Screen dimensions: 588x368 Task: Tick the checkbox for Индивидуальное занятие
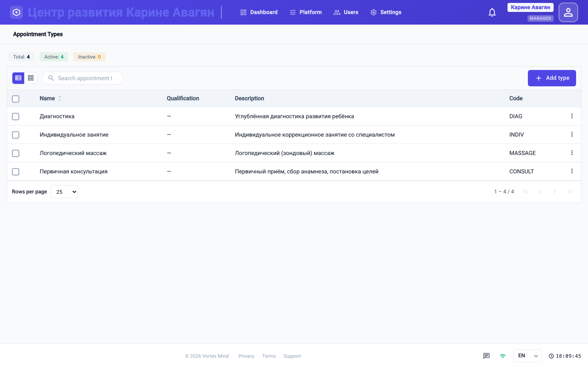(x=15, y=135)
